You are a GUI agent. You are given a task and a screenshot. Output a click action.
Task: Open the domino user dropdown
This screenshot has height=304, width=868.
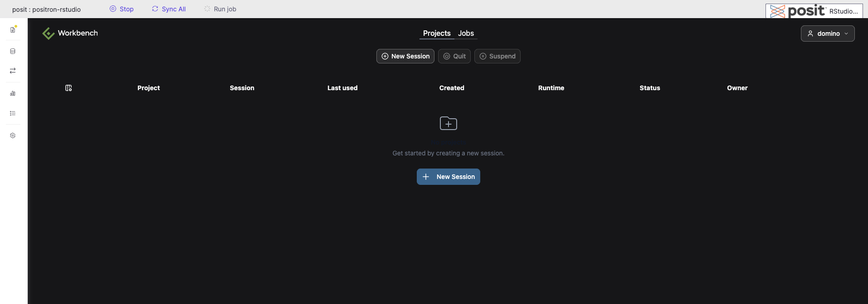pyautogui.click(x=828, y=34)
